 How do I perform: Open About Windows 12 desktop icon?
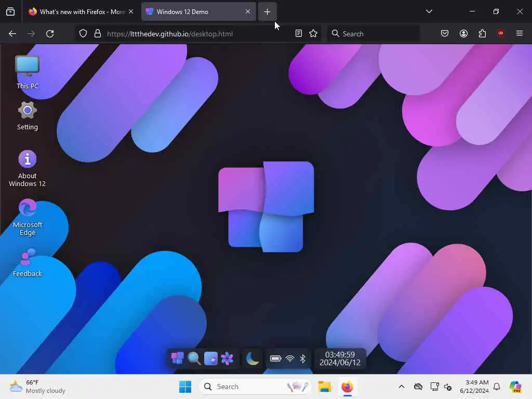click(x=28, y=168)
